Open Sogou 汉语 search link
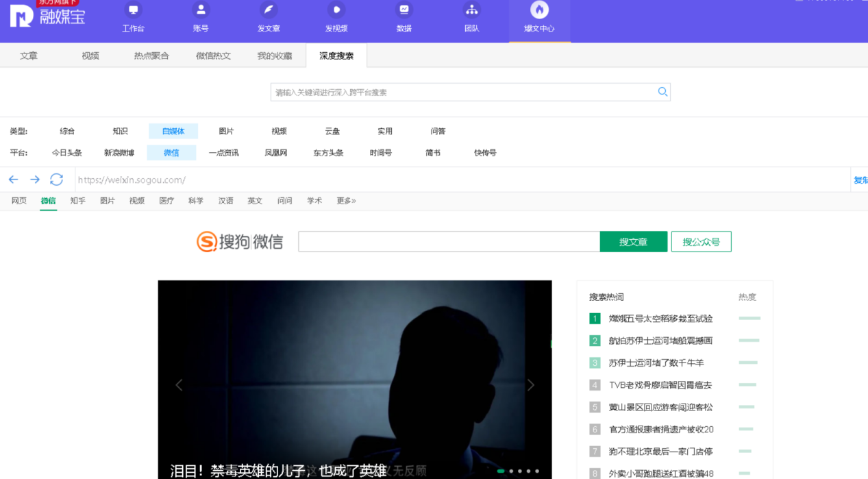868x479 pixels. coord(225,201)
